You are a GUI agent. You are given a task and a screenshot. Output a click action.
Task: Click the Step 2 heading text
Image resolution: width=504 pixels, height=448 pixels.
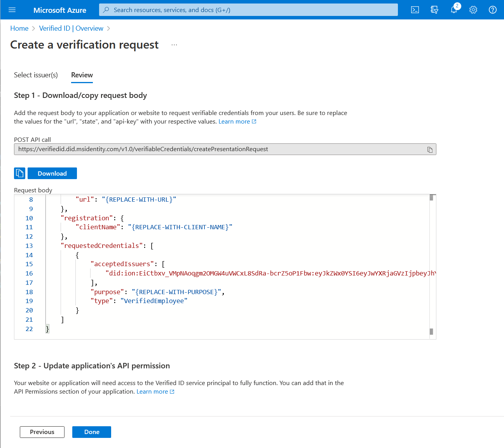(92, 366)
